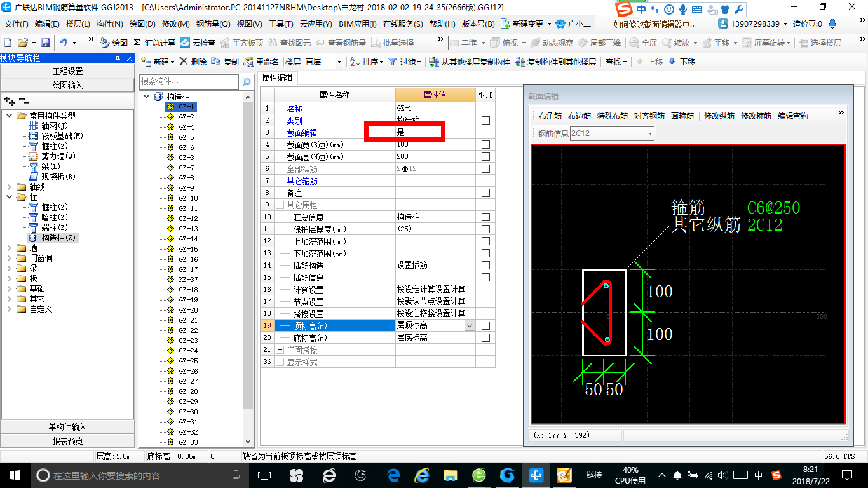Click 报表预览 navigation button
The image size is (868, 488).
pyautogui.click(x=67, y=441)
